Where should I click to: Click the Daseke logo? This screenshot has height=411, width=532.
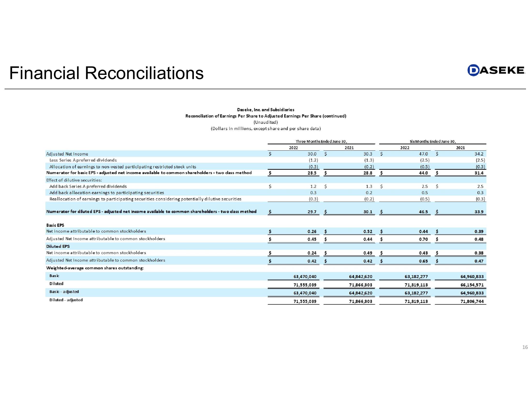(496, 70)
